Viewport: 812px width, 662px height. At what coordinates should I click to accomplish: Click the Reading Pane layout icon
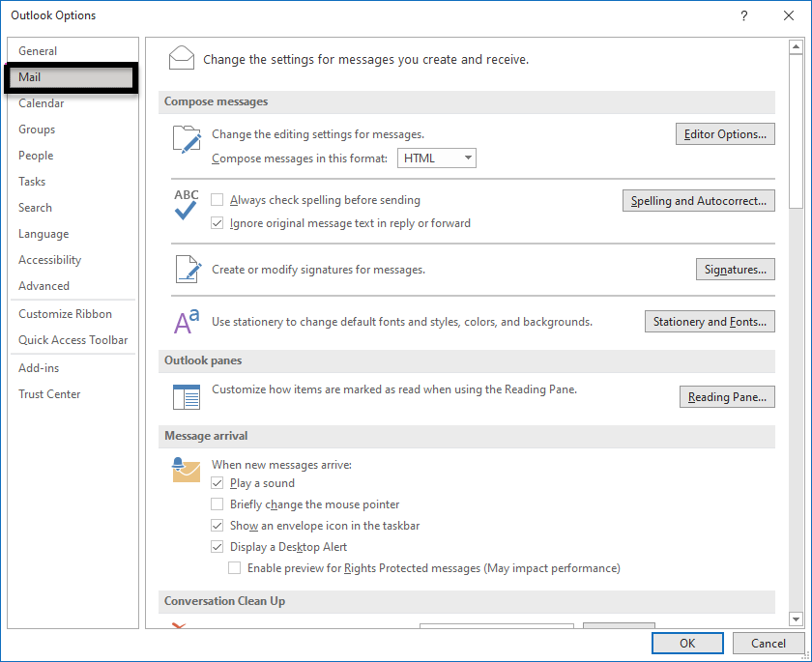tap(187, 397)
